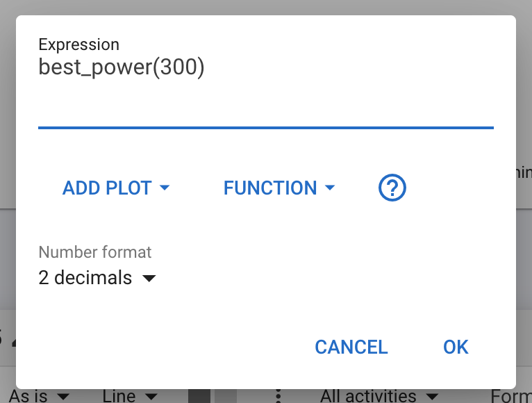Click the help question mark icon
The width and height of the screenshot is (532, 403).
[x=392, y=188]
